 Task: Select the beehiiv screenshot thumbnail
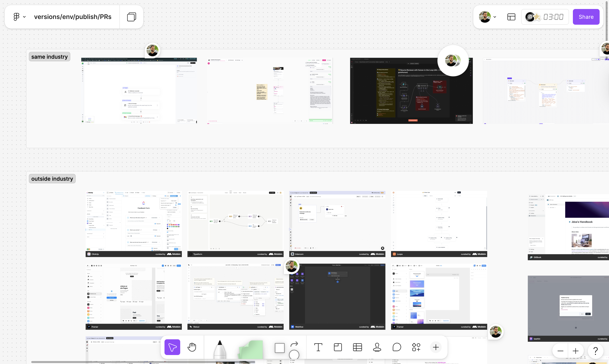coord(568,309)
